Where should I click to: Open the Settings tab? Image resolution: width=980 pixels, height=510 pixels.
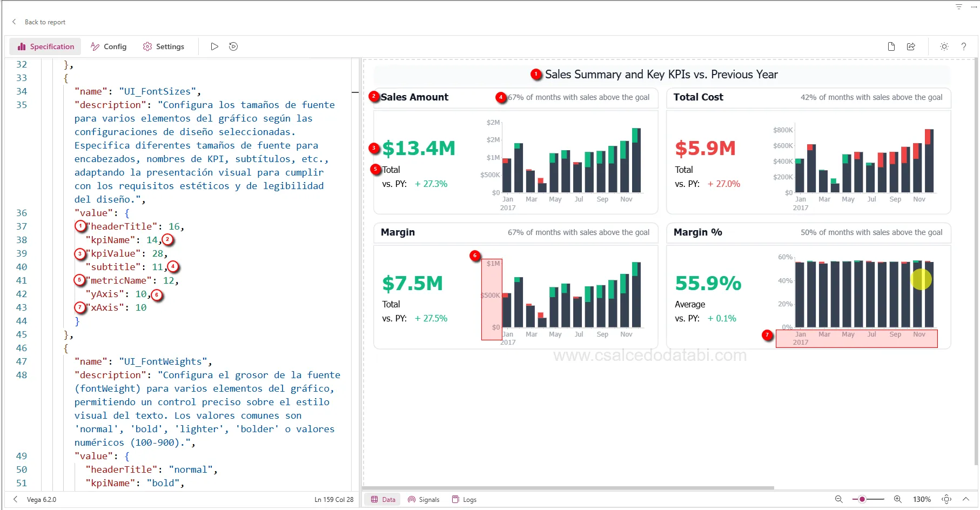tap(164, 46)
